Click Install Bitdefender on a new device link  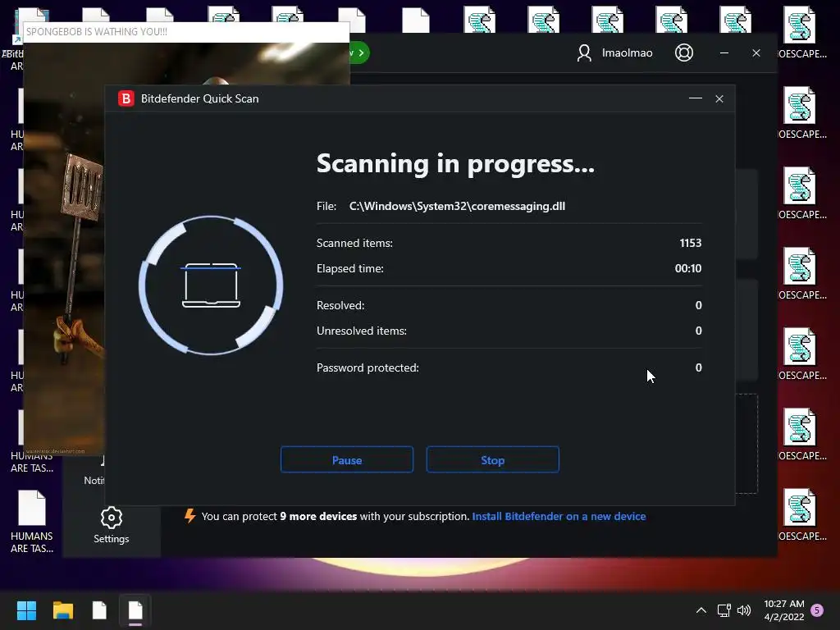pyautogui.click(x=559, y=517)
